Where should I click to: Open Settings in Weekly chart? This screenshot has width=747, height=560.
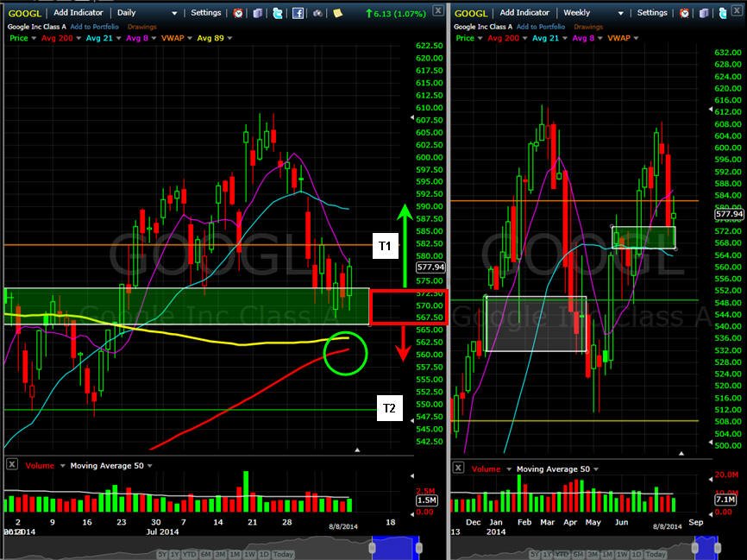click(652, 13)
